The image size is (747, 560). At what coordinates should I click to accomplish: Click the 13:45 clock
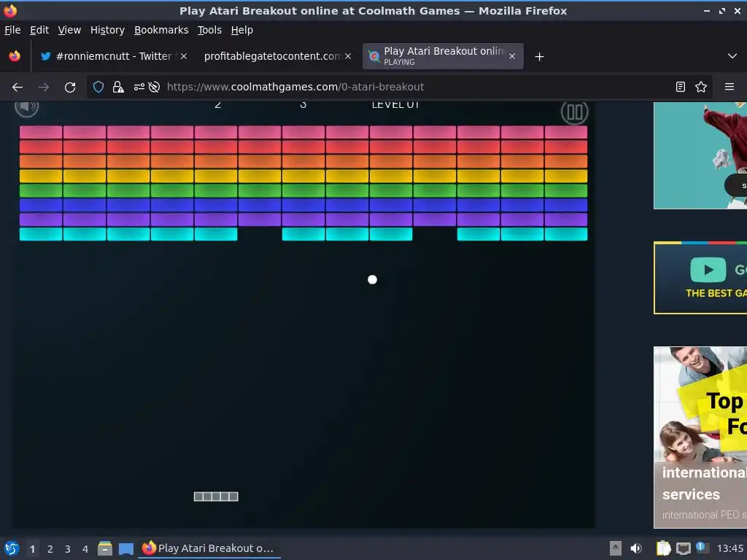pyautogui.click(x=730, y=548)
